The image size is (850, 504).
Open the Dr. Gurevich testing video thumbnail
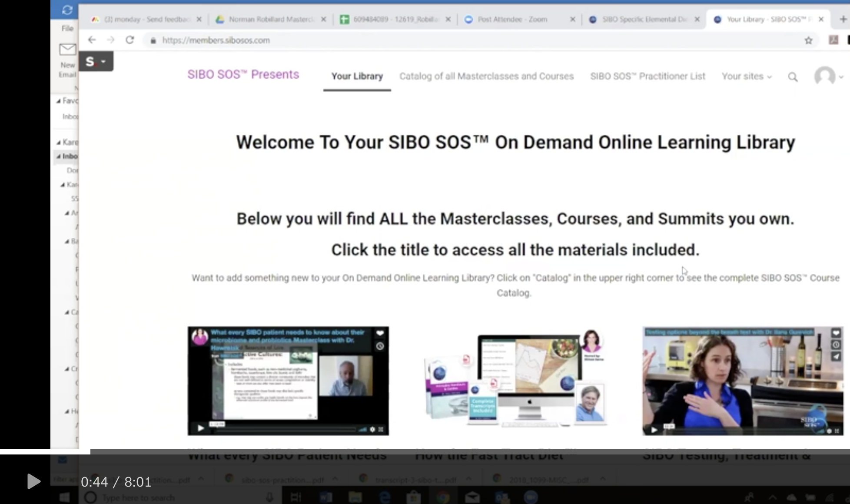coord(743,381)
